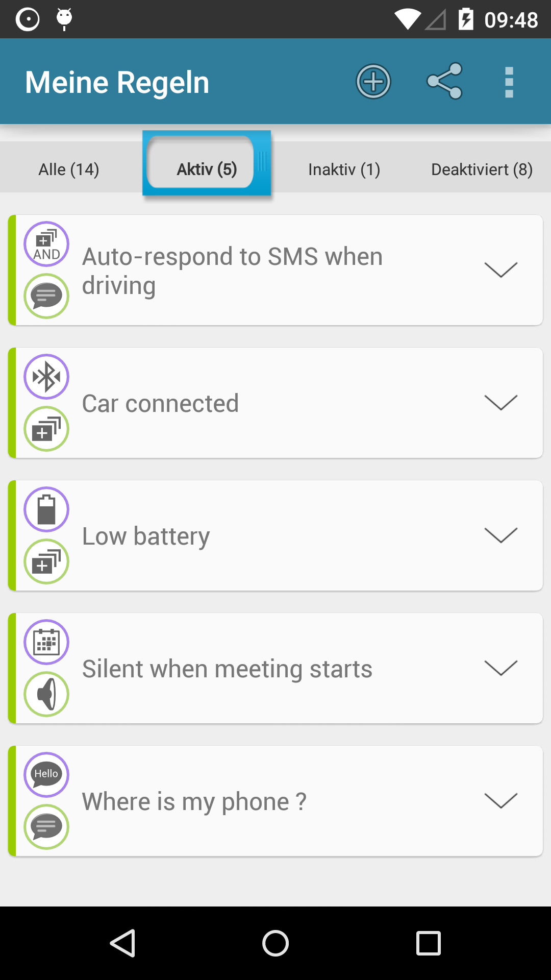Expand Auto-respond to SMS when driving rule

click(x=501, y=270)
